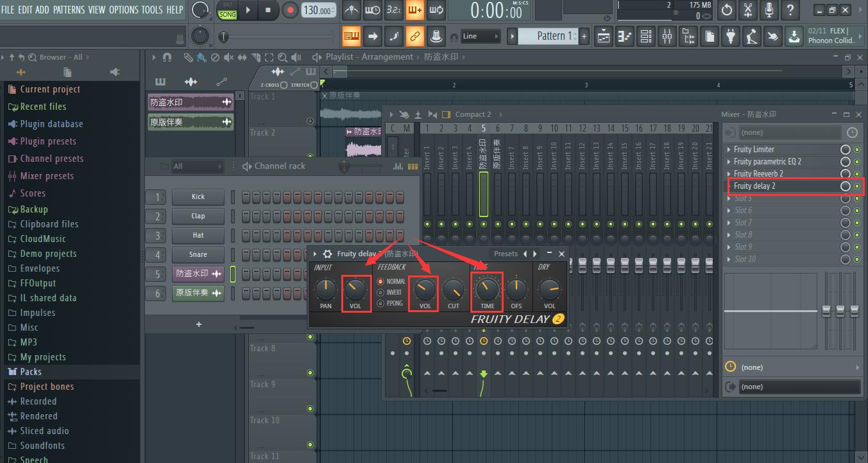Open the Playlist view icon
This screenshot has height=463, width=868.
click(x=603, y=36)
